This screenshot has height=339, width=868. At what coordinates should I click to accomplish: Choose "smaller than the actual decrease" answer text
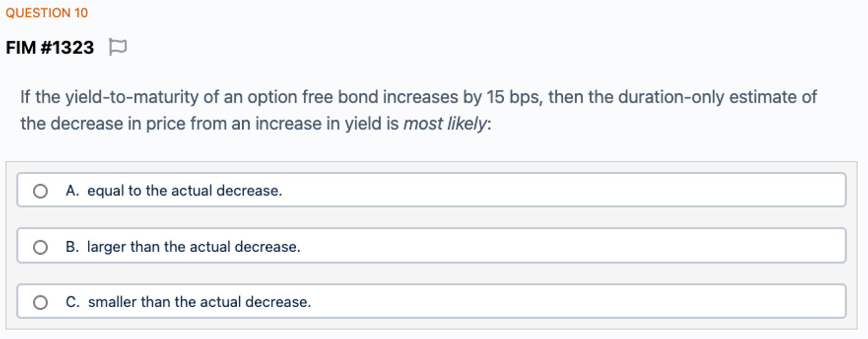click(199, 302)
